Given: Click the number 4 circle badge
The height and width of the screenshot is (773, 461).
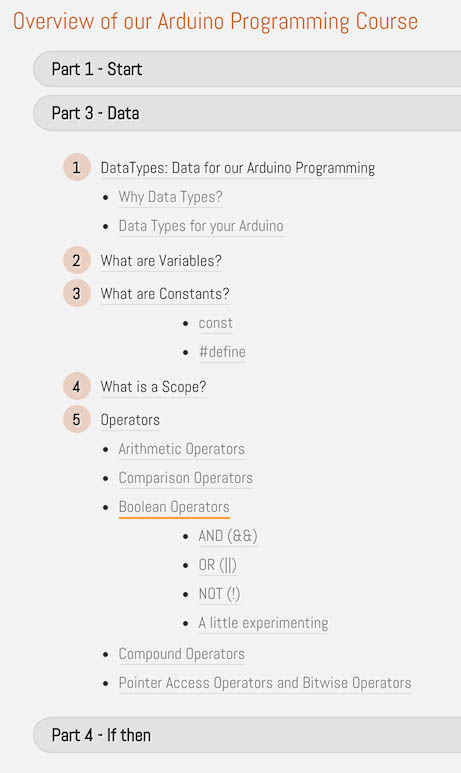Looking at the screenshot, I should click(x=76, y=386).
